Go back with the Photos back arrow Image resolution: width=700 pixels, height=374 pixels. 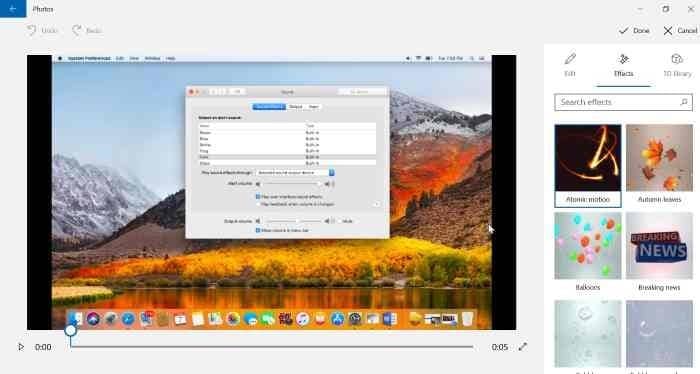(x=13, y=8)
